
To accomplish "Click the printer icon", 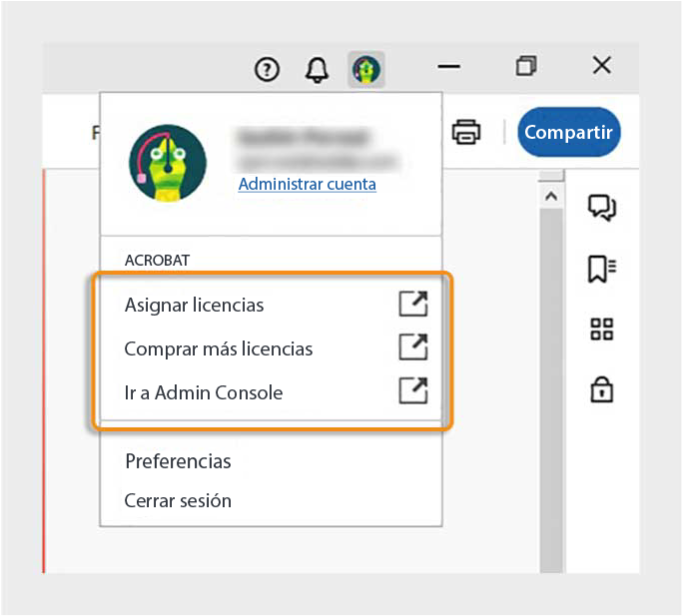I will click(x=466, y=132).
